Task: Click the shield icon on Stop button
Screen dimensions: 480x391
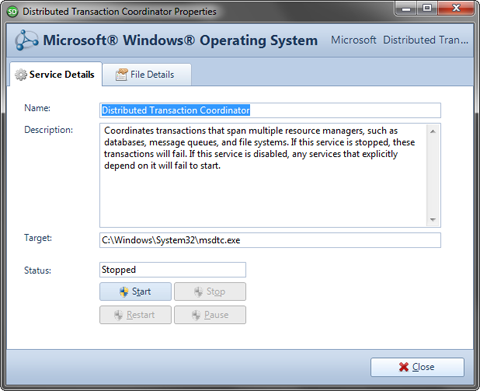Action: click(x=198, y=292)
